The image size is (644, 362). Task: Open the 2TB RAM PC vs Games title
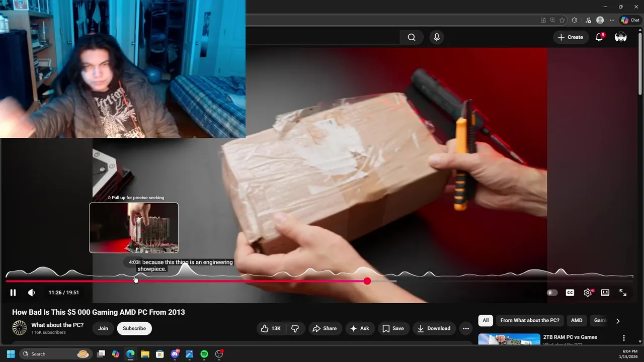[570, 337]
